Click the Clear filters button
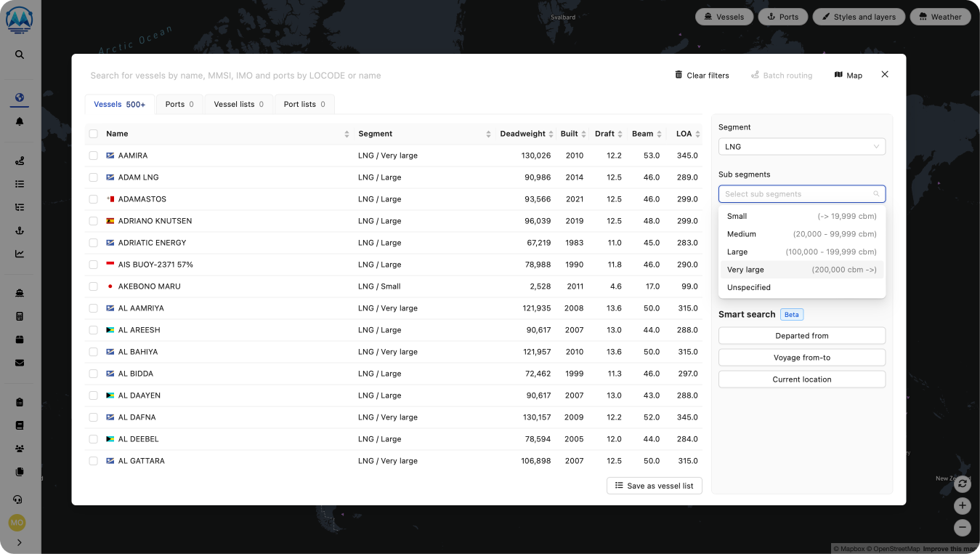 (x=701, y=76)
